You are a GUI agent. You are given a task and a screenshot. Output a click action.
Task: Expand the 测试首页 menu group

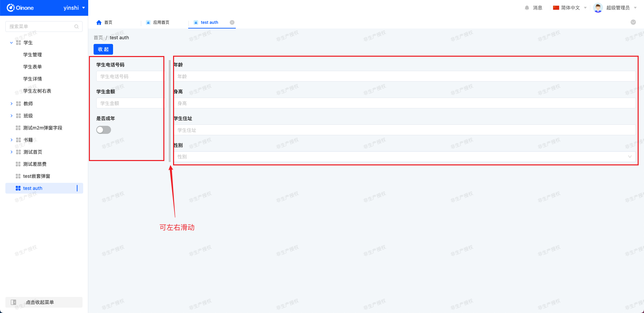coord(11,152)
